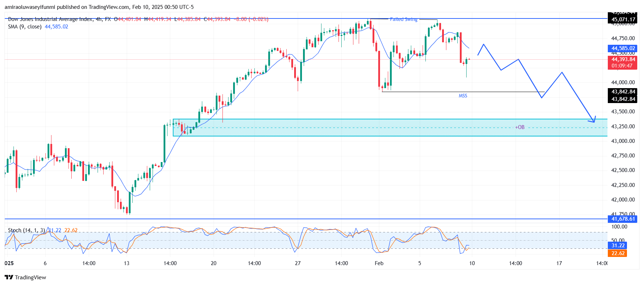The width and height of the screenshot is (644, 285).
Task: Click the 'Failed Swing' annotation text
Action: tap(404, 19)
